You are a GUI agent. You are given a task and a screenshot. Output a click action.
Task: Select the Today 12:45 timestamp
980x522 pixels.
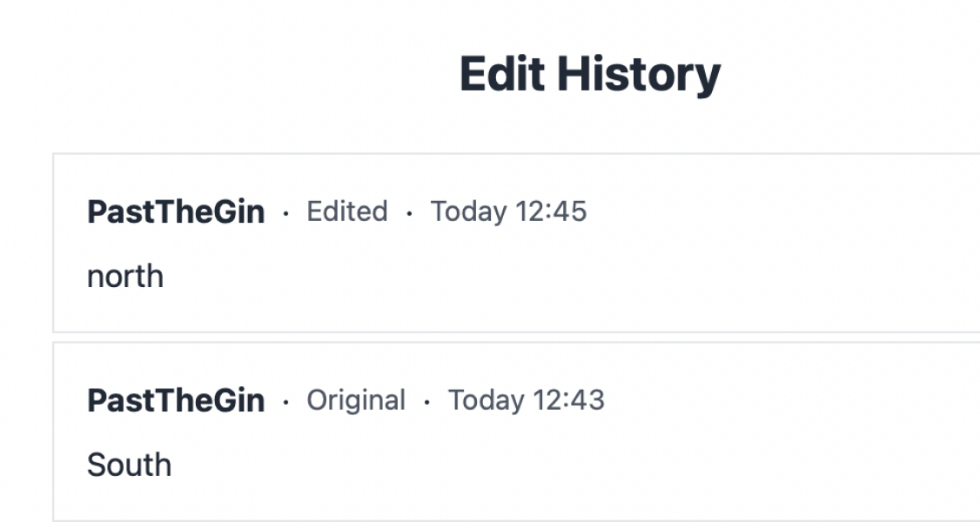tap(508, 211)
